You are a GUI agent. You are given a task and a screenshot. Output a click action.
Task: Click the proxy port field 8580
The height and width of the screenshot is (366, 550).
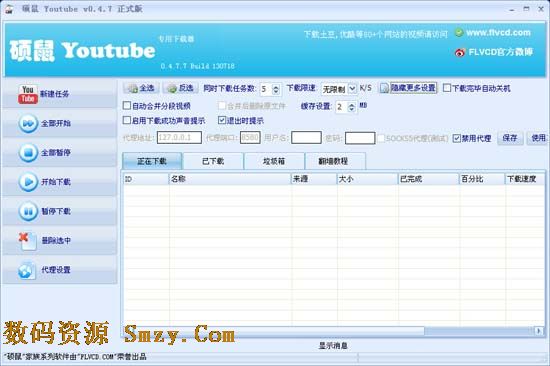250,138
